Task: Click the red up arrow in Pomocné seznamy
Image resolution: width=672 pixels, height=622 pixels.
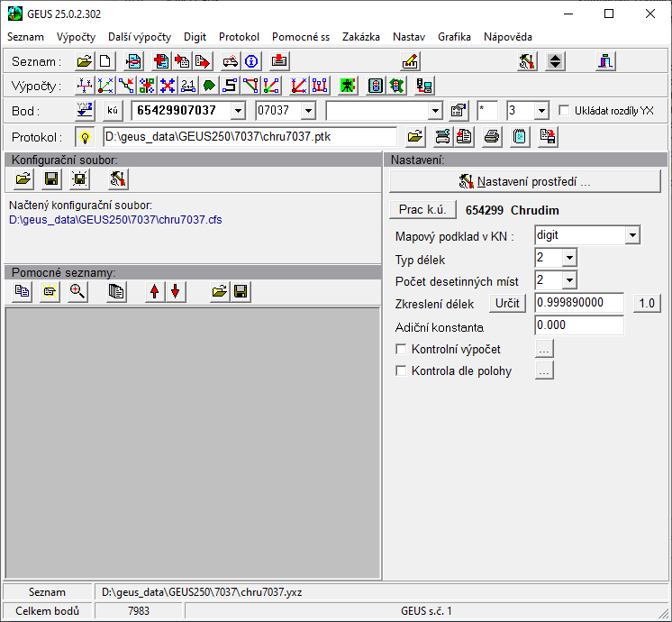Action: point(156,291)
